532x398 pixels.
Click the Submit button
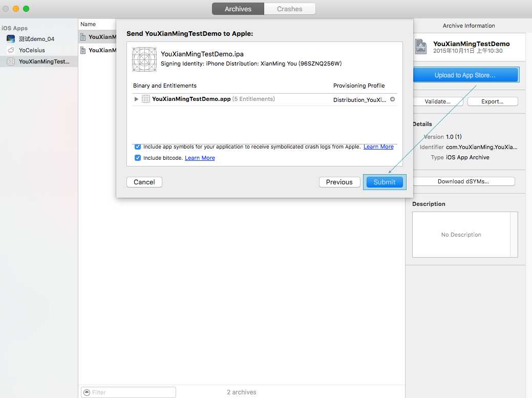click(x=385, y=182)
